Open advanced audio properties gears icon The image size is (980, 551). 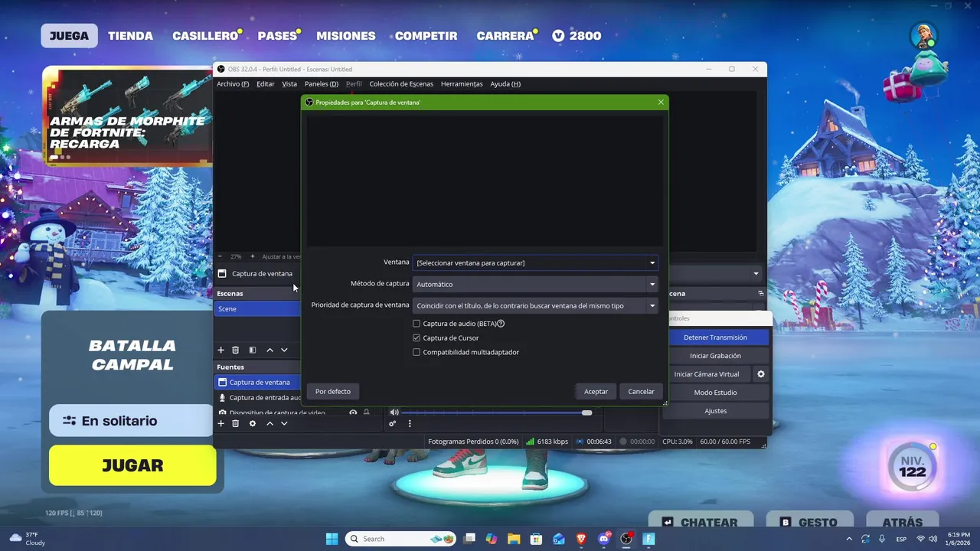click(x=393, y=424)
